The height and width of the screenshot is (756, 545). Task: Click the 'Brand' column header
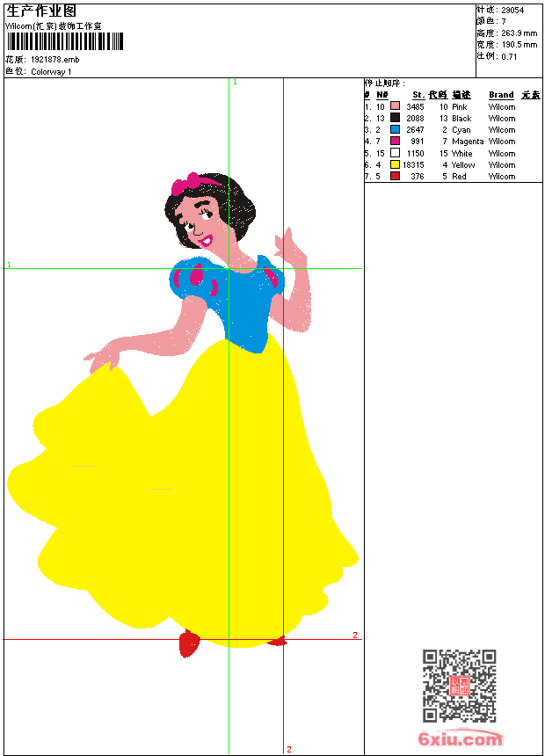coord(501,95)
